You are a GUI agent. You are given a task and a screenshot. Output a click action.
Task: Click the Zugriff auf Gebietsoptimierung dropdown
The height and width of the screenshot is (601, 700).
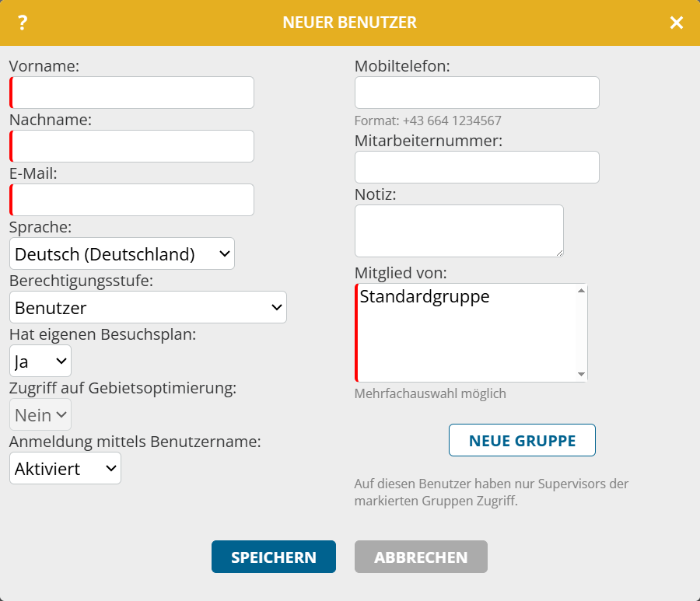tap(40, 414)
